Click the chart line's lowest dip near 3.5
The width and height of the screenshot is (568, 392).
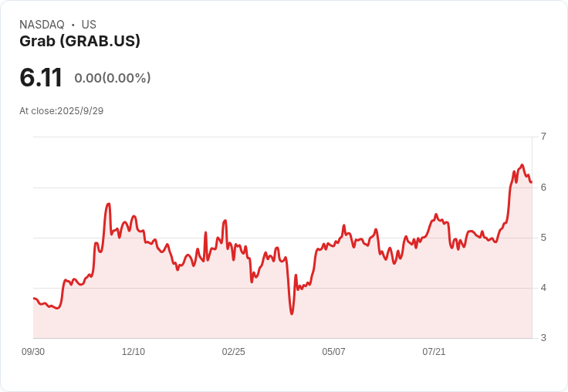coord(292,313)
